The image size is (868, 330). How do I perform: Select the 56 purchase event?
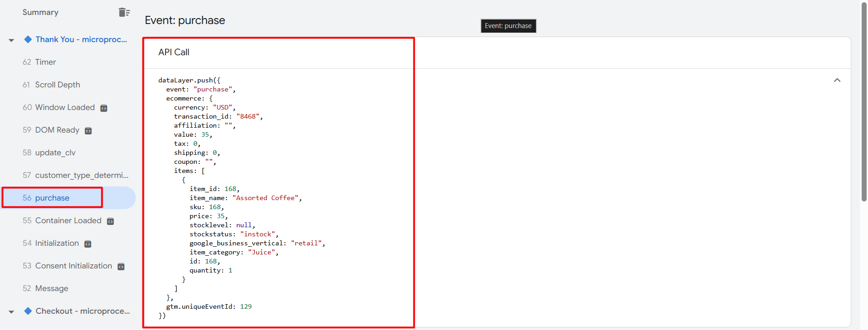(x=52, y=198)
